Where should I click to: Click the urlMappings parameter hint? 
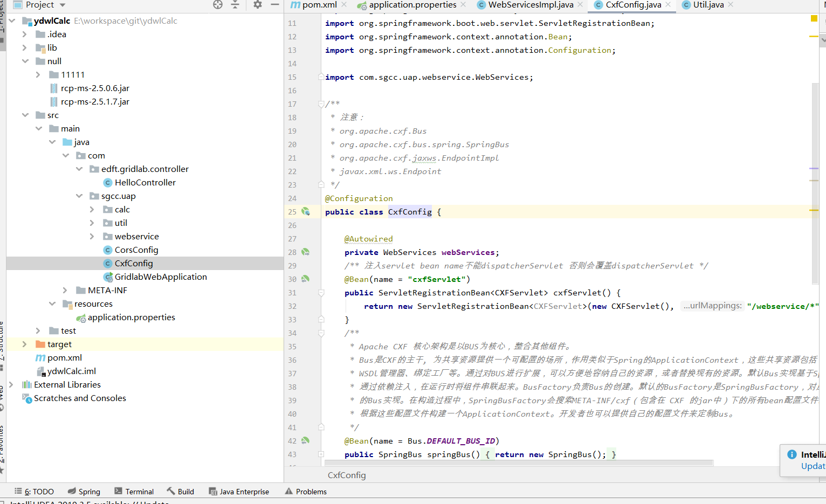tap(713, 306)
